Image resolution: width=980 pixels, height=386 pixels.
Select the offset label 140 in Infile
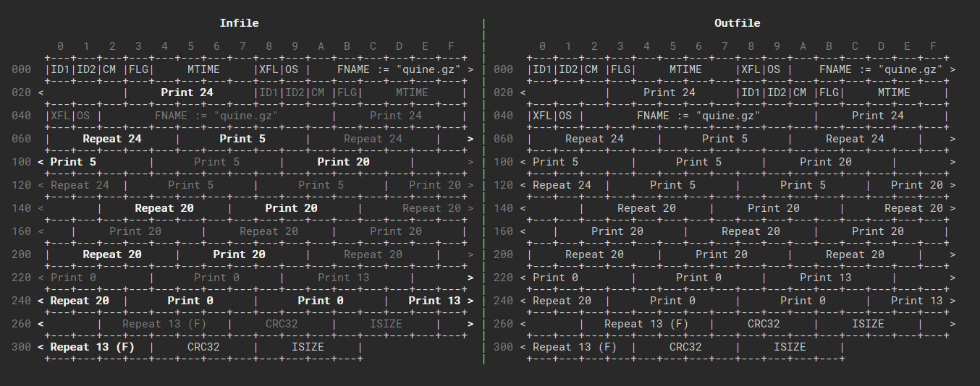22,208
